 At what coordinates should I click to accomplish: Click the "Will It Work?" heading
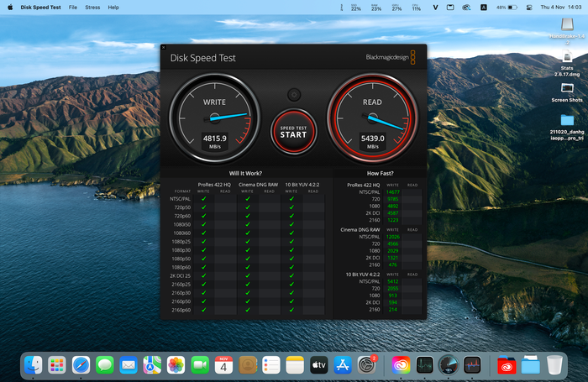coord(245,173)
